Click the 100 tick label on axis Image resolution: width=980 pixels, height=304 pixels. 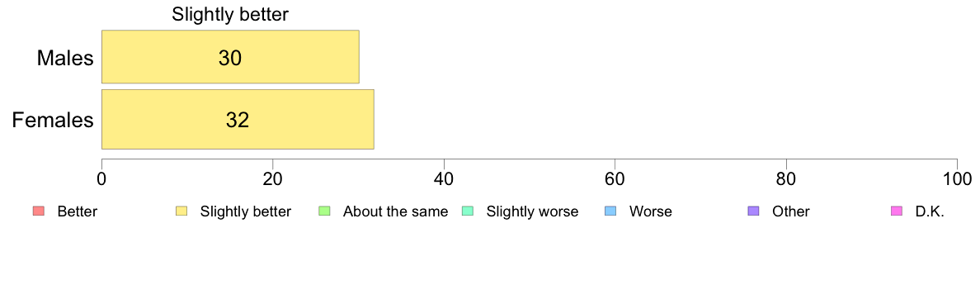pyautogui.click(x=957, y=178)
